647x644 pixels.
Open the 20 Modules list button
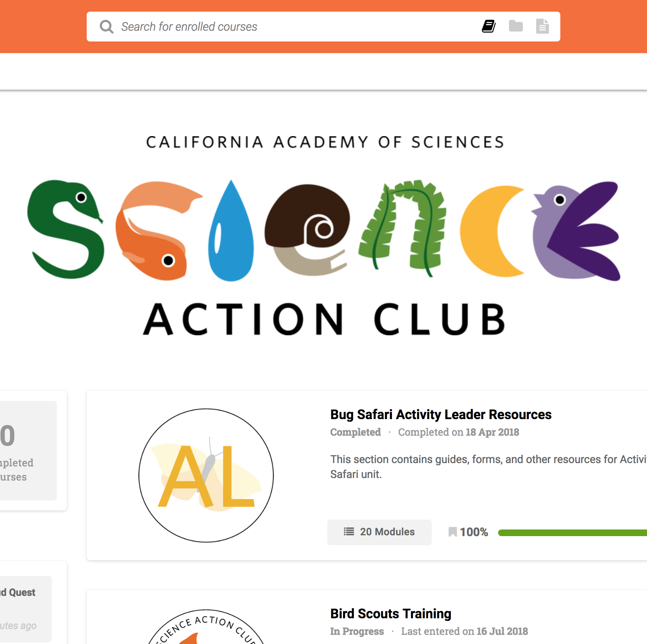[379, 532]
